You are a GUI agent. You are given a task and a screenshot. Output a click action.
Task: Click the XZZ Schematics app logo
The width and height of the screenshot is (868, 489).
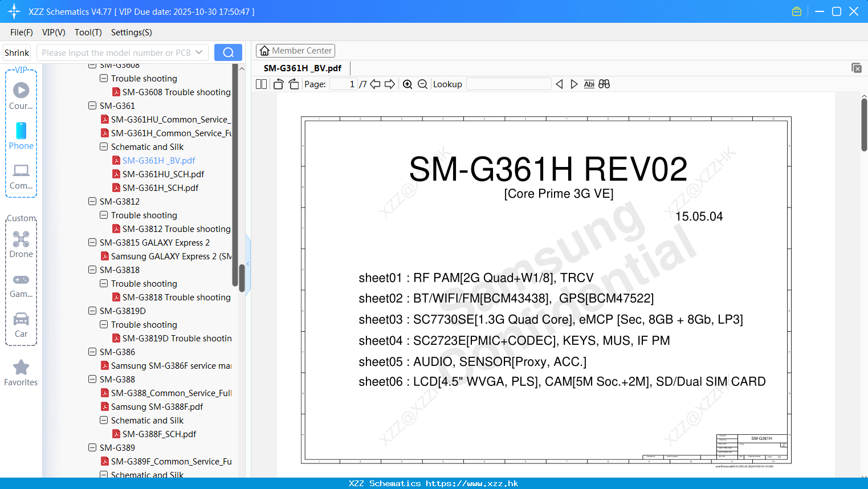pyautogui.click(x=14, y=11)
